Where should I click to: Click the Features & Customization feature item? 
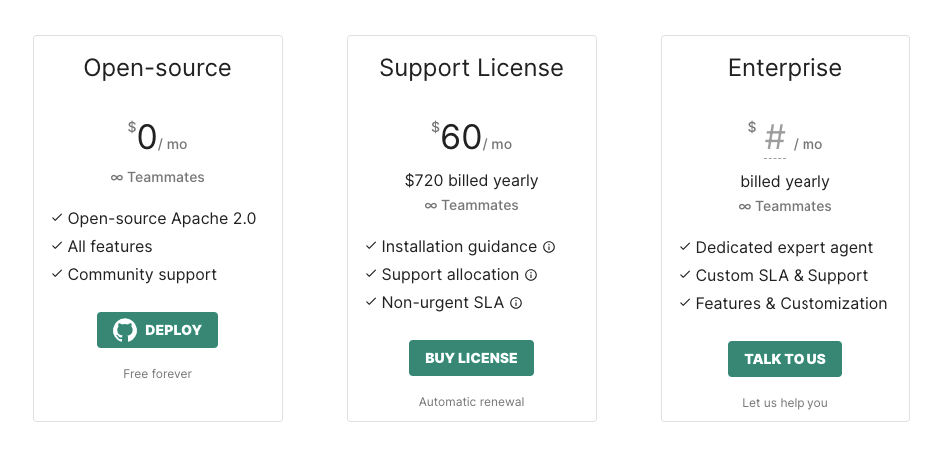click(784, 304)
